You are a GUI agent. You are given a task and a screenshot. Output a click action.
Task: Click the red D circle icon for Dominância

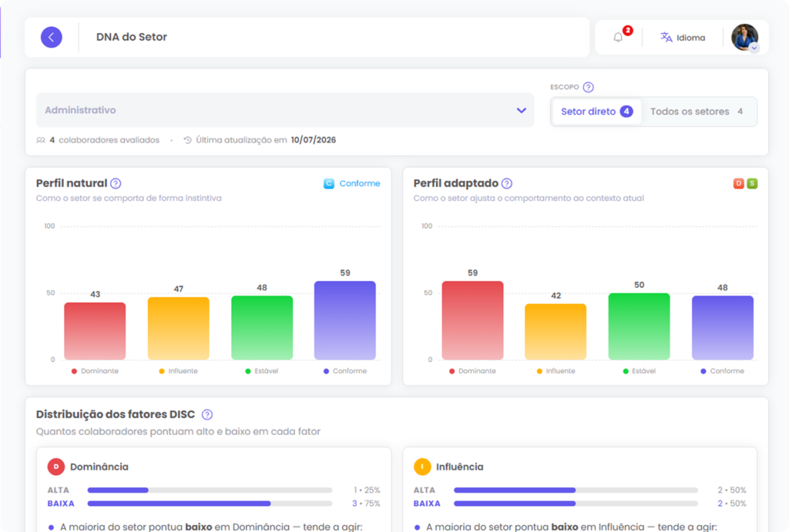(x=55, y=467)
